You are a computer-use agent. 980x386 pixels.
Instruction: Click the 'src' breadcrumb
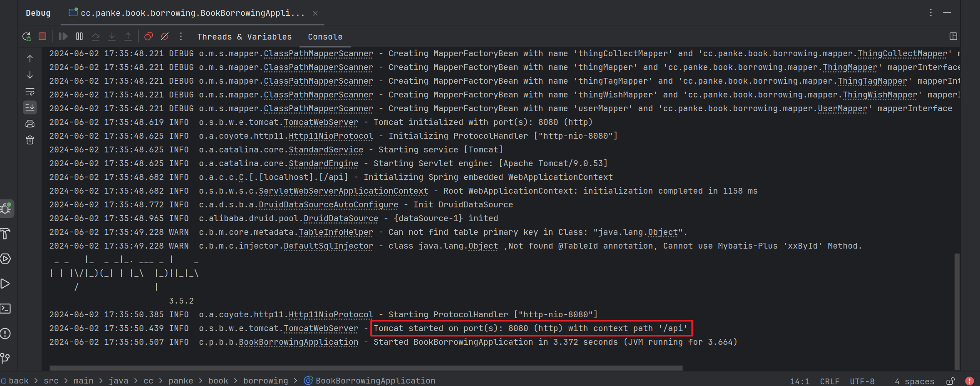[x=51, y=381]
